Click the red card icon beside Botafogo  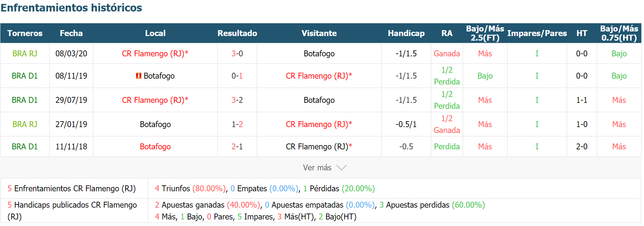139,76
